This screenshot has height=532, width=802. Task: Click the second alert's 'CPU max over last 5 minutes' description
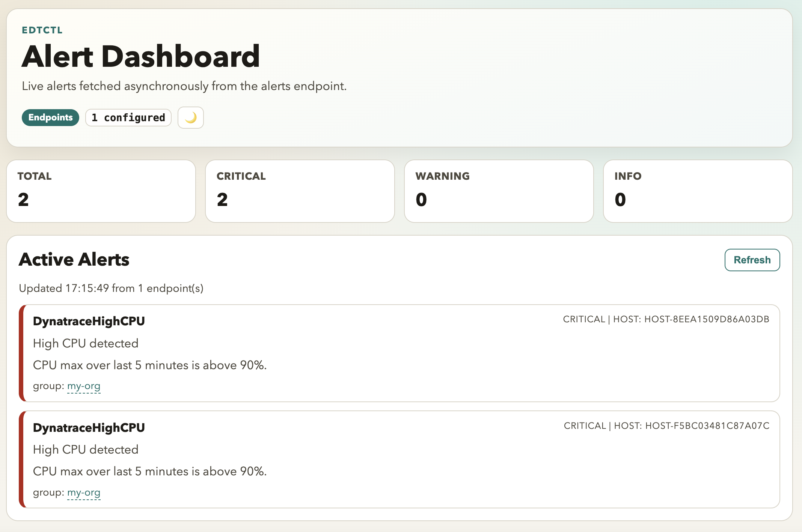150,471
